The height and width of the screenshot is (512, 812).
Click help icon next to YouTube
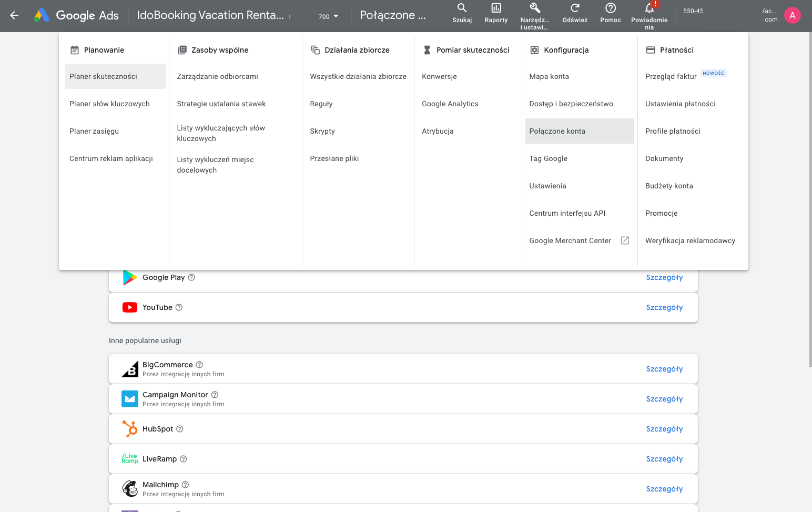[179, 307]
